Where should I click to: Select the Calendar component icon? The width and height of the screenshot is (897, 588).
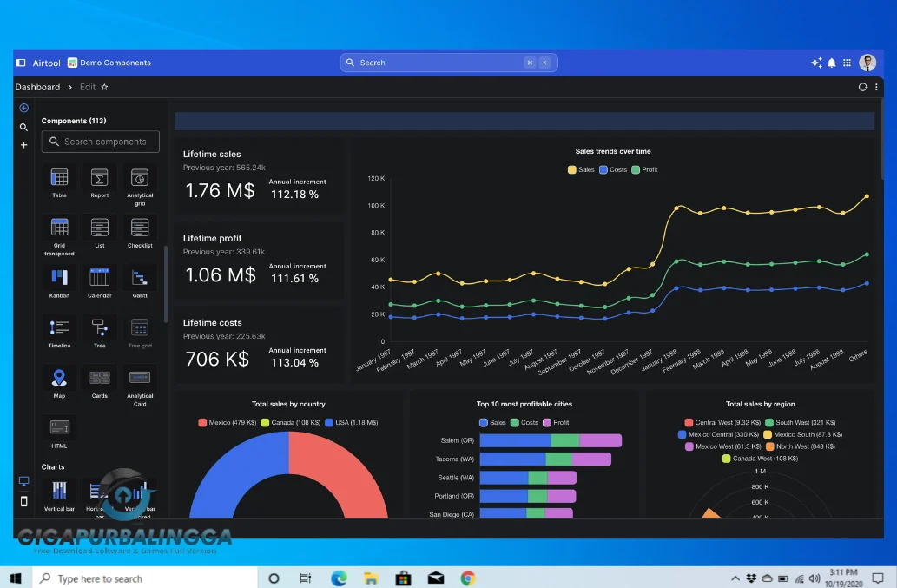[100, 277]
